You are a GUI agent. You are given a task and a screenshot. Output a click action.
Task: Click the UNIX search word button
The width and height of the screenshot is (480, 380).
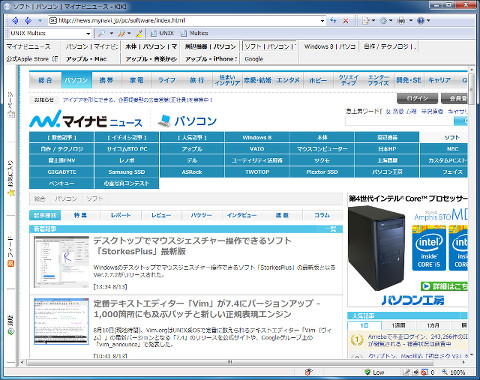click(162, 33)
